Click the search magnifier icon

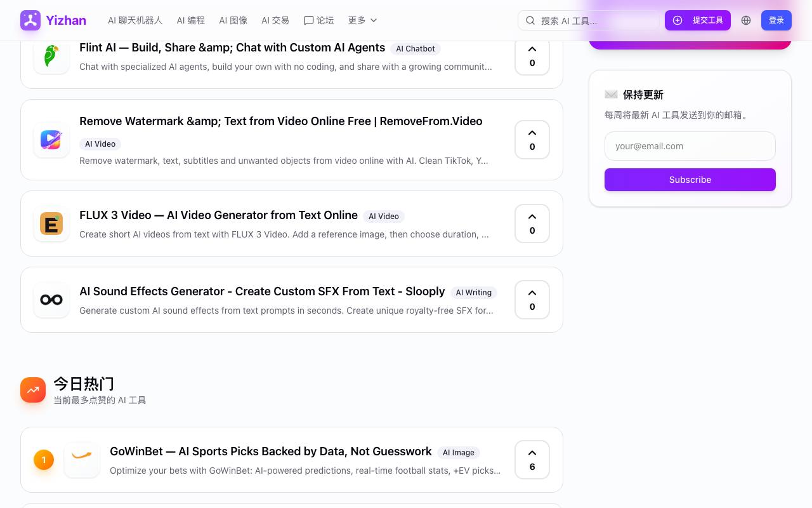530,20
